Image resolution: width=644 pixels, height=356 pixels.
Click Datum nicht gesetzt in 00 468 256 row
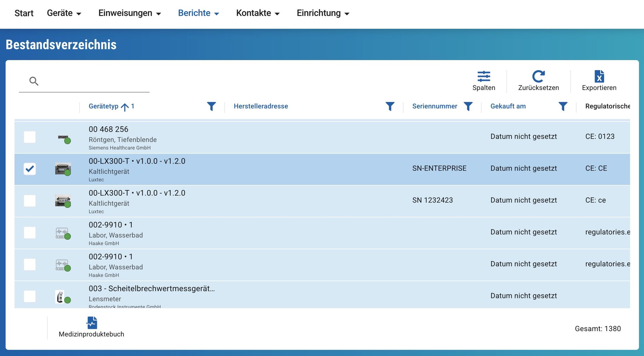[524, 136]
